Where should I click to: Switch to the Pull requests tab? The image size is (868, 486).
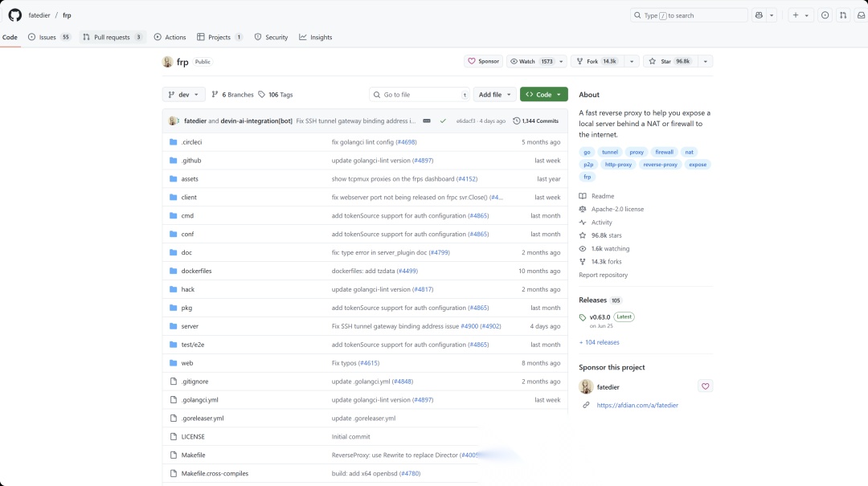[x=113, y=37]
